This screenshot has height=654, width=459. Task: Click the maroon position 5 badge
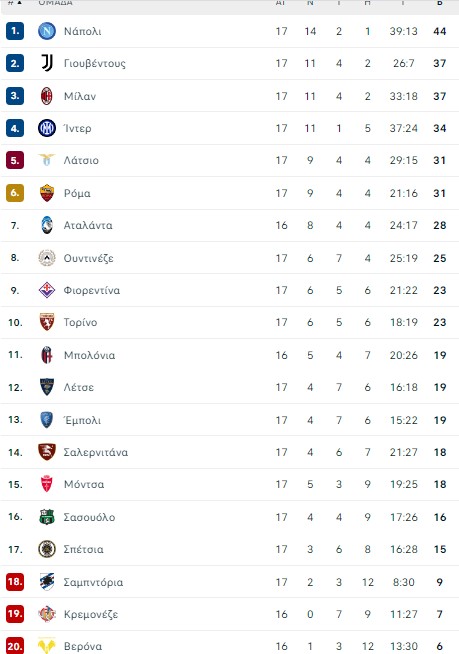pos(15,160)
